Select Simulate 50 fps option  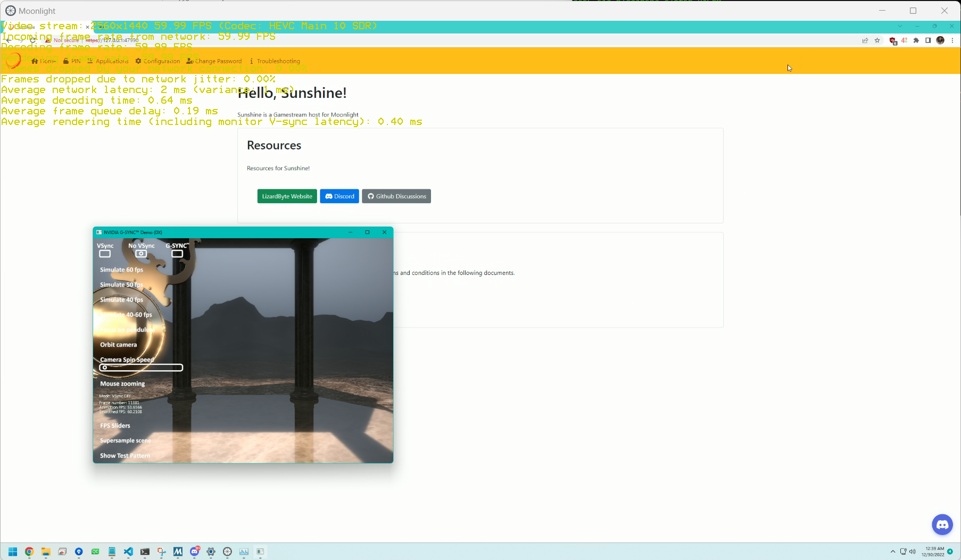tap(121, 285)
